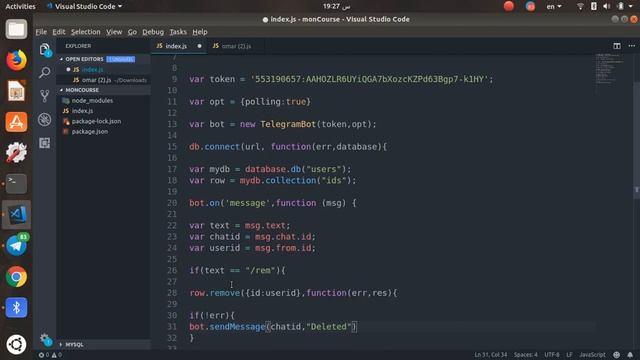Screen dimensions: 640x360
Task: Open the File menu
Action: click(x=41, y=32)
